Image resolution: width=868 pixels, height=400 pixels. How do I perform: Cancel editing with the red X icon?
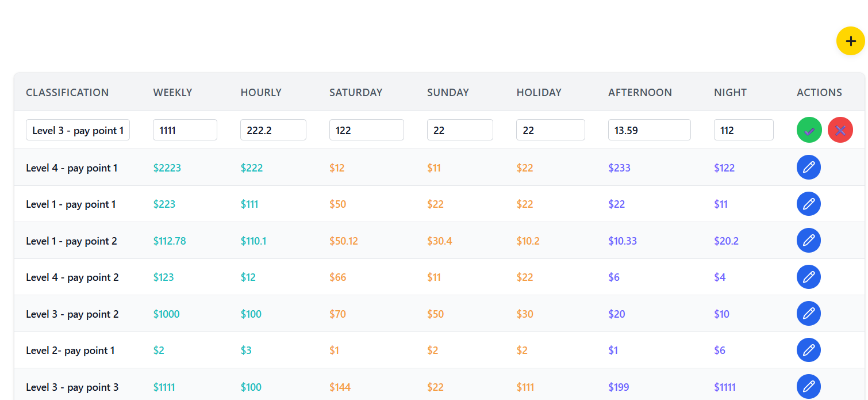pyautogui.click(x=840, y=129)
